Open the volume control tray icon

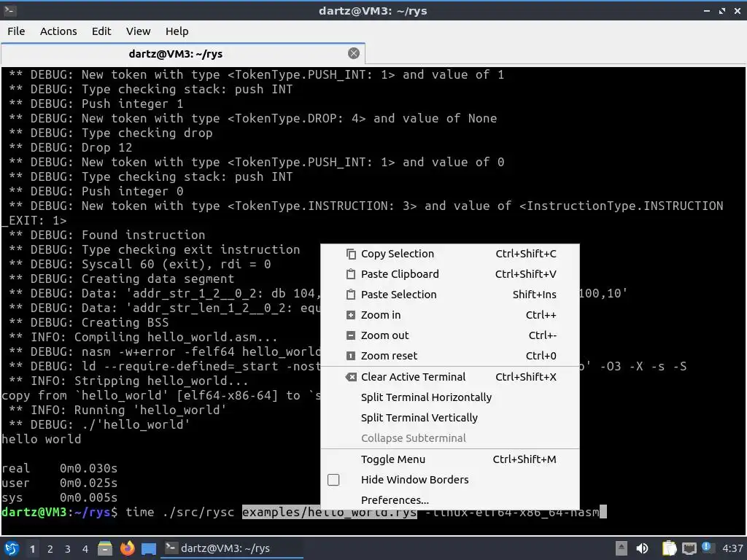[642, 548]
